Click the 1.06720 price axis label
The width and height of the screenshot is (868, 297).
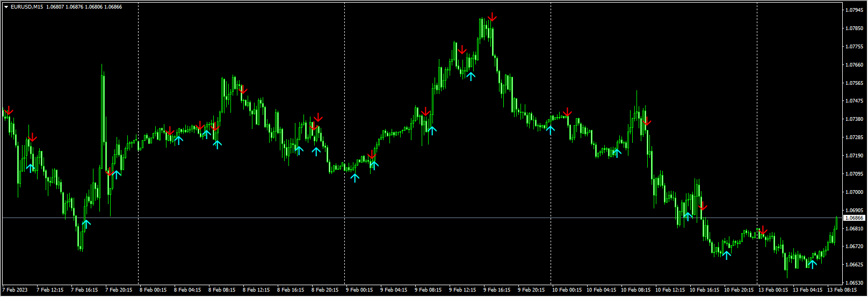click(854, 247)
